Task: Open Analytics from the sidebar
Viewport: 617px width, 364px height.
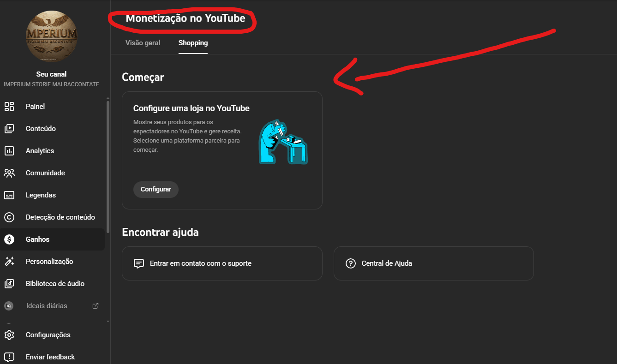Action: pyautogui.click(x=53, y=151)
